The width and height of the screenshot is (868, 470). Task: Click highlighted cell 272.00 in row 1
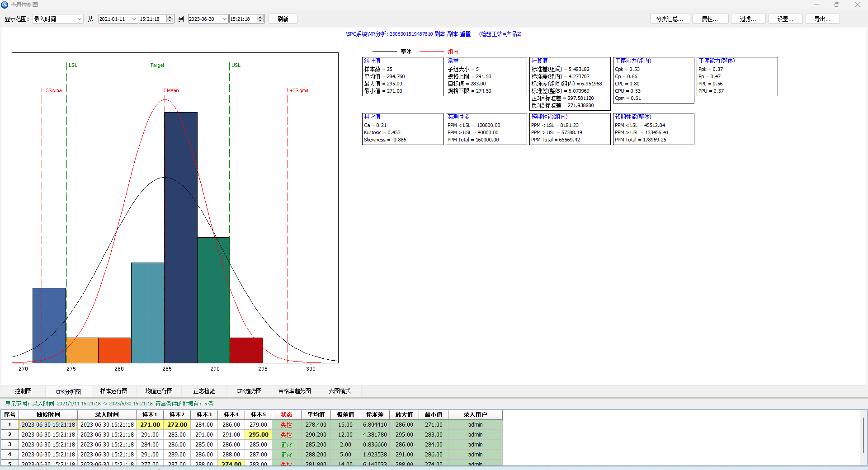click(x=177, y=424)
